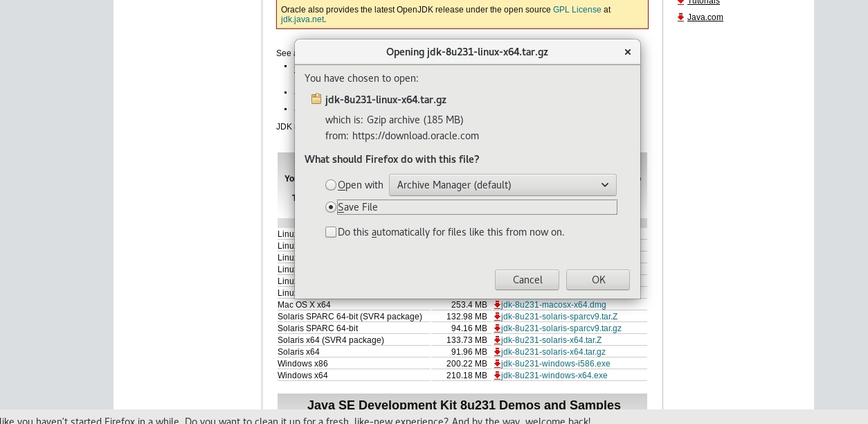
Task: Download jdk-8u231-solaris-sparcv9.tar.Z
Action: click(559, 317)
